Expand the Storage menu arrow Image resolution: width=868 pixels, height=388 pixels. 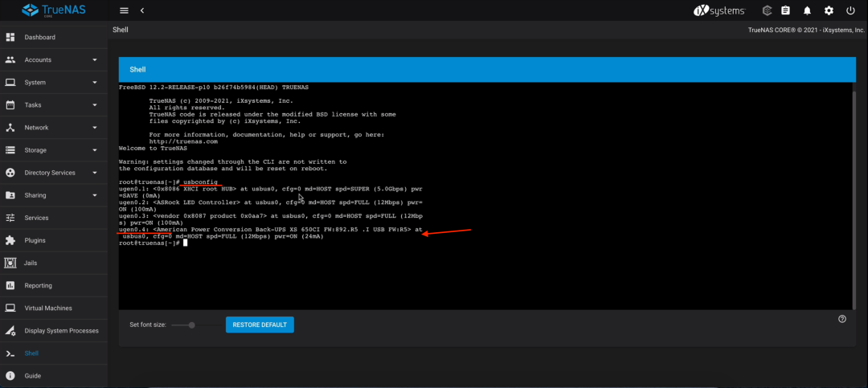point(95,150)
